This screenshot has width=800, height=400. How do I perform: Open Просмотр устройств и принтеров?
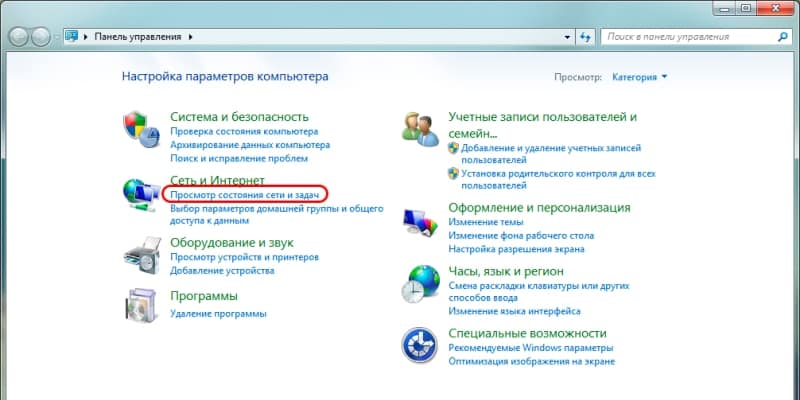244,257
